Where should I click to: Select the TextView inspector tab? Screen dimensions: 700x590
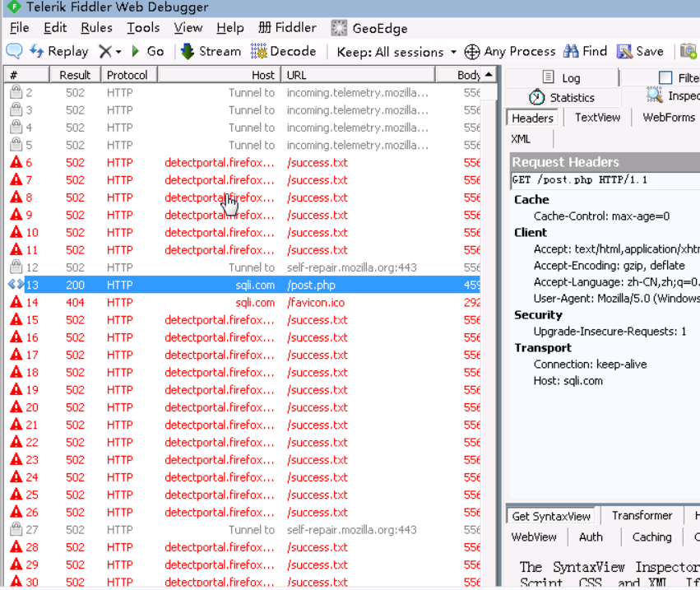[597, 118]
